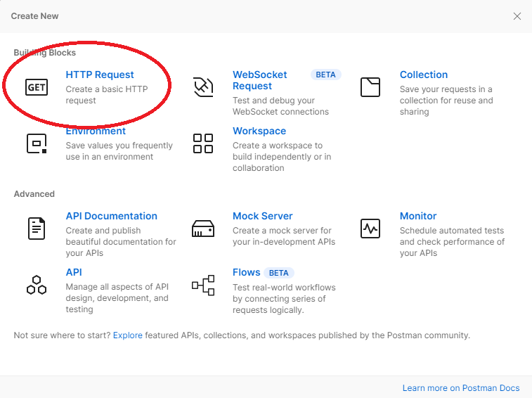Create a new Workspace

pyautogui.click(x=259, y=131)
